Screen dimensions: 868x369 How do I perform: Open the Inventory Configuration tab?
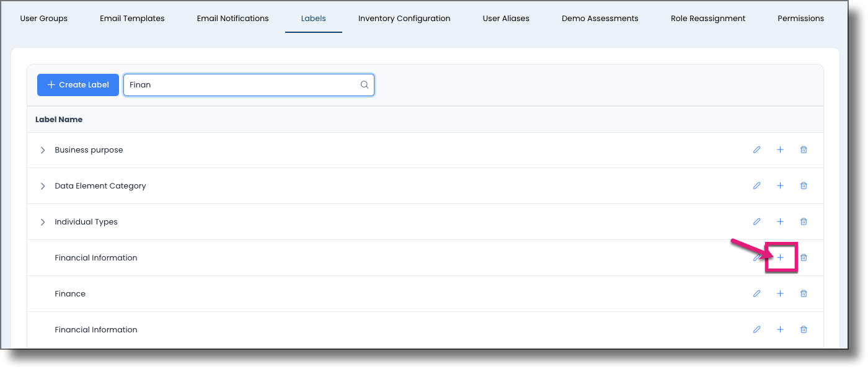pyautogui.click(x=404, y=19)
